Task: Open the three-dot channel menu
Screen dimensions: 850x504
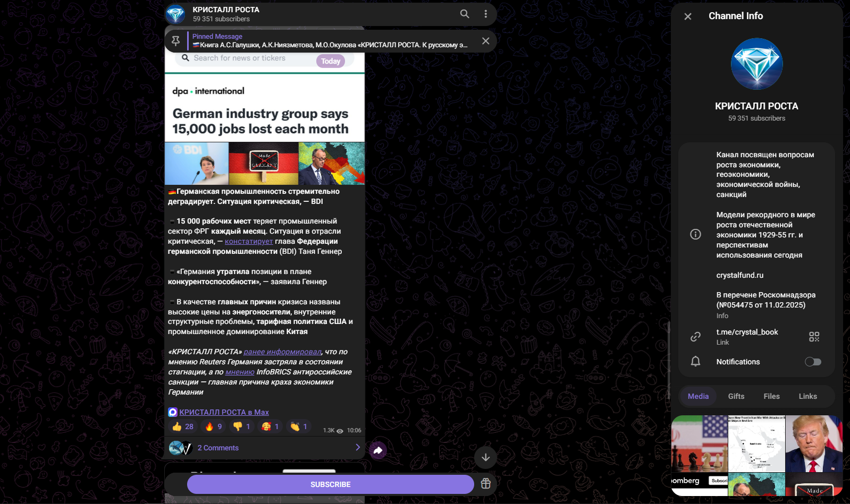Action: pyautogui.click(x=485, y=14)
